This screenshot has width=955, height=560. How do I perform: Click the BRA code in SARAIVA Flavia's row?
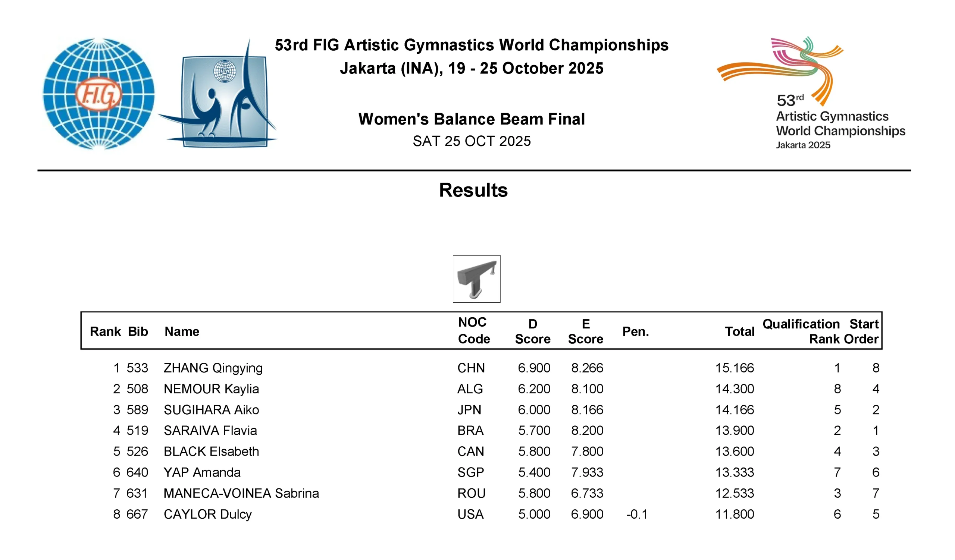pyautogui.click(x=470, y=431)
